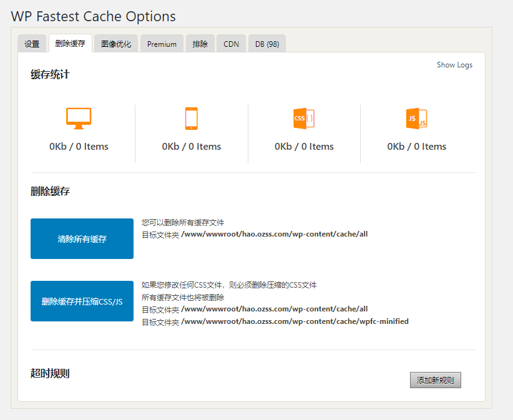Select the 删除缓存 tab
The width and height of the screenshot is (513, 420).
[71, 43]
